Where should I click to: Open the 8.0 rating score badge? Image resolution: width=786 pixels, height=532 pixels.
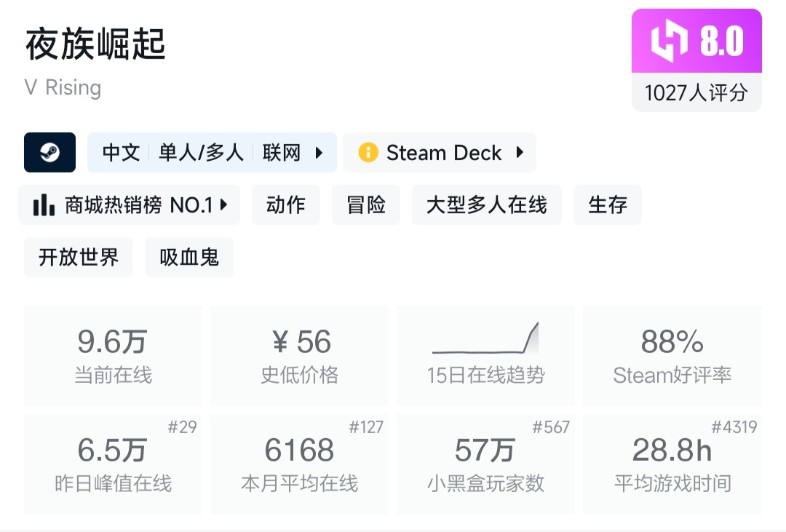(x=720, y=41)
